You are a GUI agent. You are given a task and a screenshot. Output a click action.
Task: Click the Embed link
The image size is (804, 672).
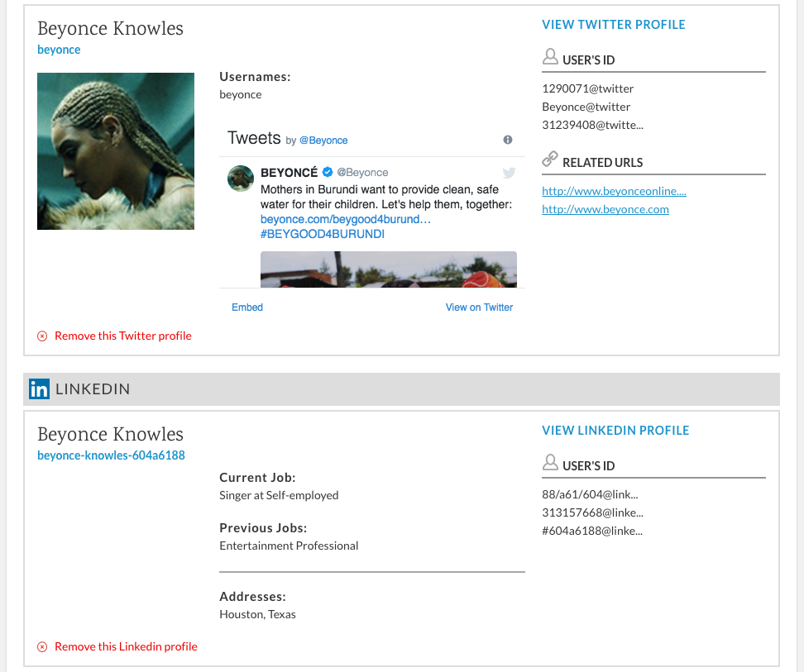click(x=247, y=307)
